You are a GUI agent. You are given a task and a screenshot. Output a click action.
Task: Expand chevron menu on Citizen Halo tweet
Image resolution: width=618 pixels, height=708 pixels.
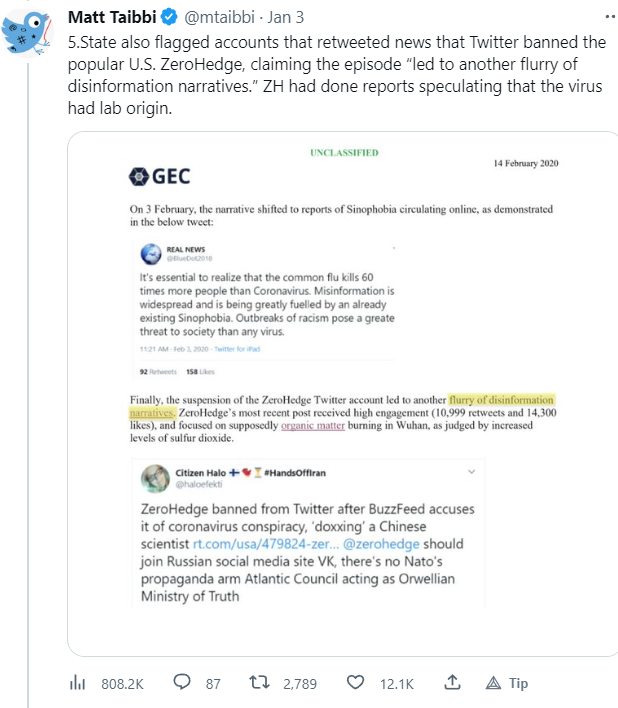(x=470, y=469)
